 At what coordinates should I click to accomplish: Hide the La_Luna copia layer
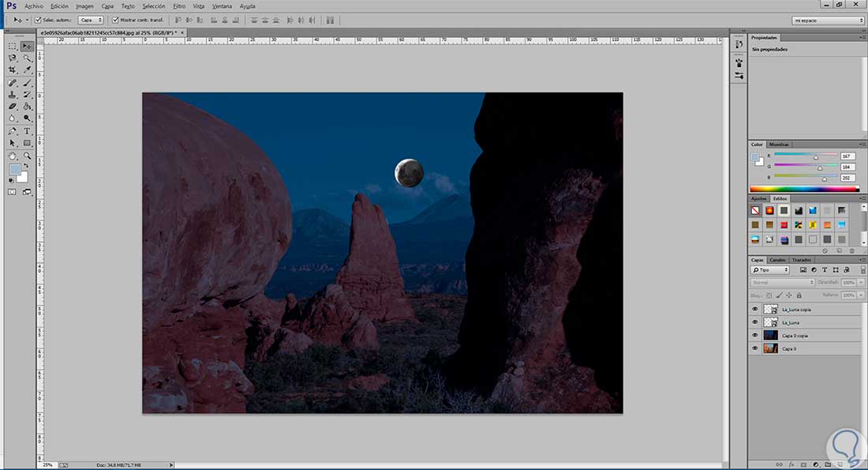[x=754, y=310]
